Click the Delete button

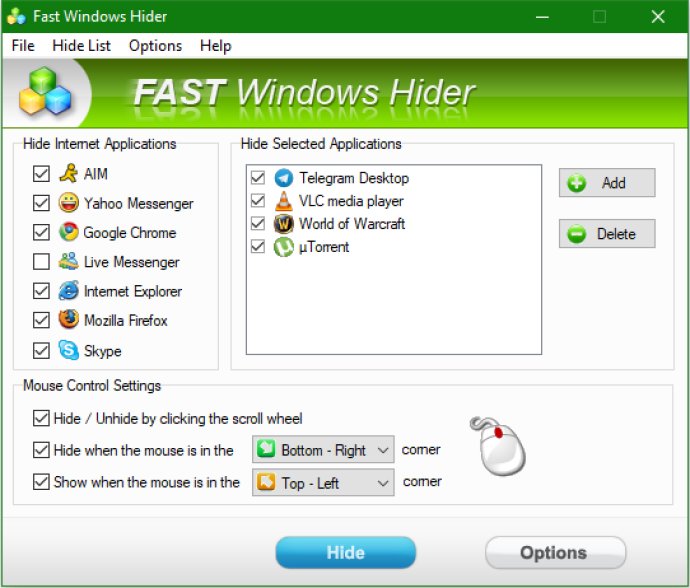(x=607, y=234)
